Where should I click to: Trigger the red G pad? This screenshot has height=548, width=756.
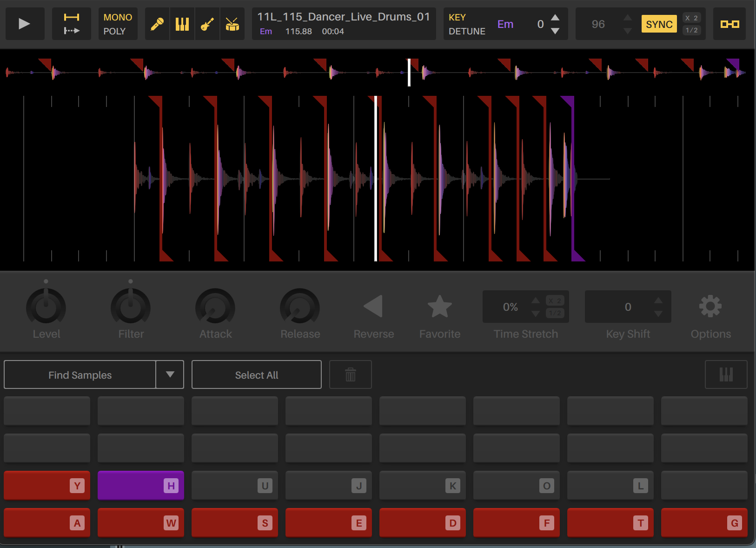click(704, 523)
